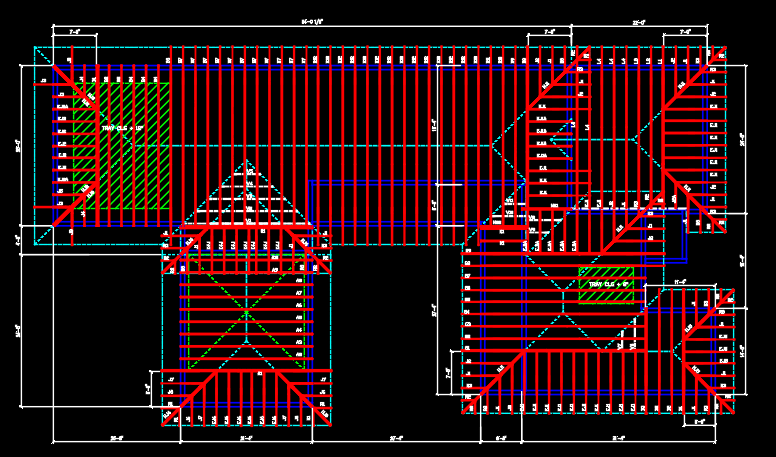Pick the overall dimension text ending in '0 1/8"'
The height and width of the screenshot is (457, 776).
[312, 22]
